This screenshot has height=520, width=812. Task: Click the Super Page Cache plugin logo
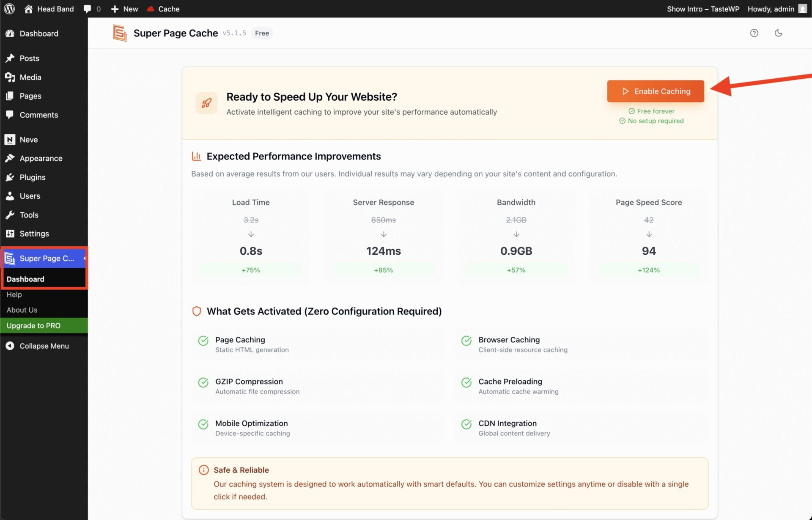(x=120, y=33)
